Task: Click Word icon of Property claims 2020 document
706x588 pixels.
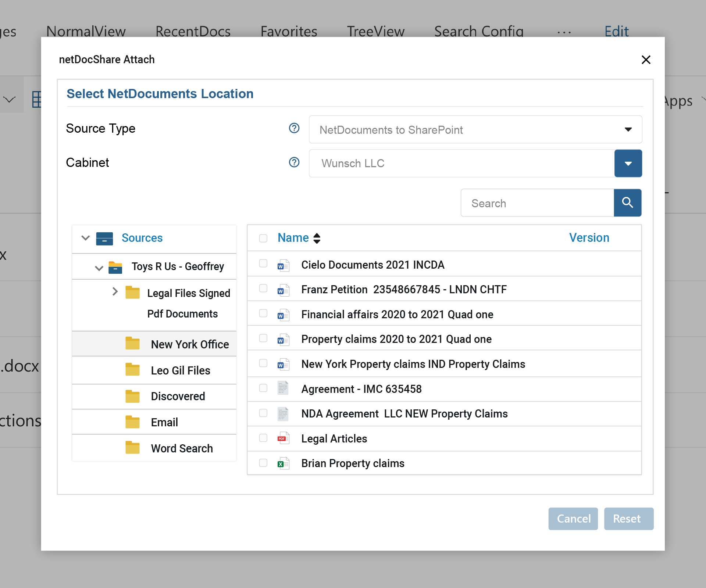Action: [x=283, y=340]
